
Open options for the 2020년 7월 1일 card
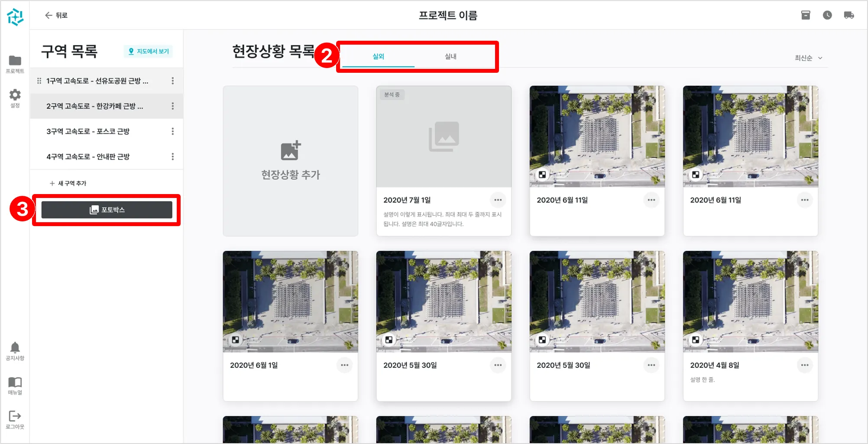498,200
